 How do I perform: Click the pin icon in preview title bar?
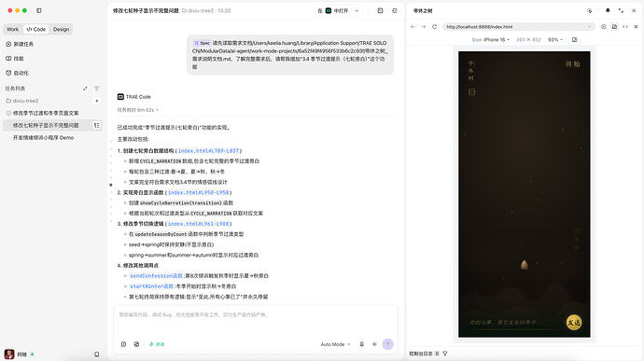point(608,10)
